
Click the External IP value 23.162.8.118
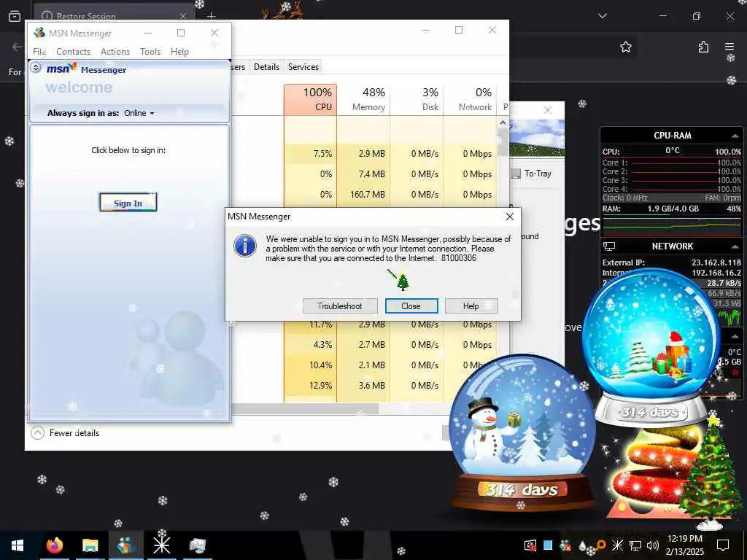[716, 262]
